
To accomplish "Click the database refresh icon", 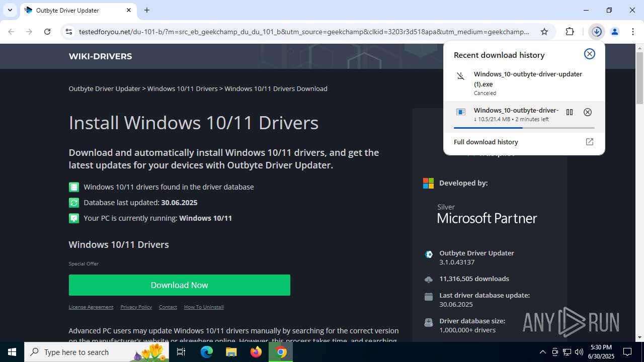I will [74, 203].
